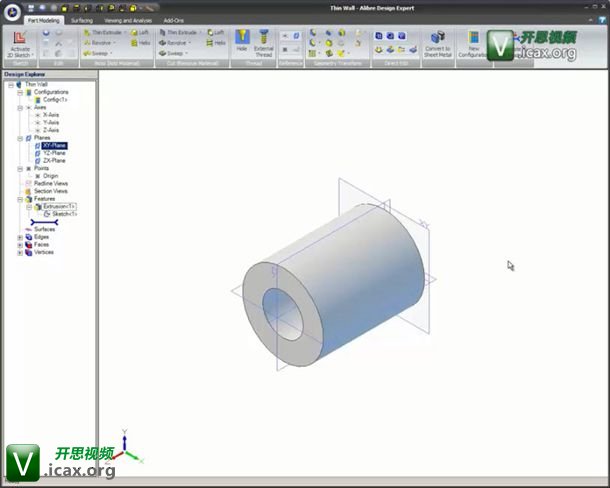This screenshot has width=610, height=488.
Task: Click Boss Revolve tool
Action: 98,43
